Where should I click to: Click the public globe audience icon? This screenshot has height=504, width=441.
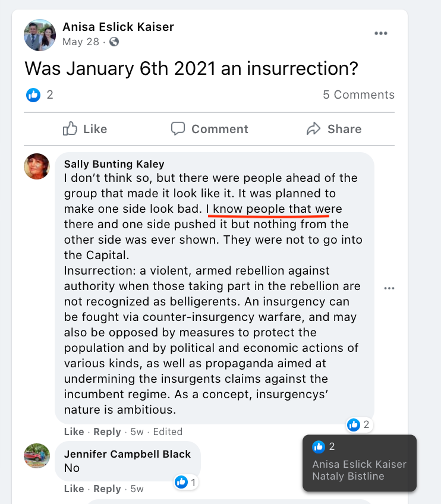coord(114,42)
